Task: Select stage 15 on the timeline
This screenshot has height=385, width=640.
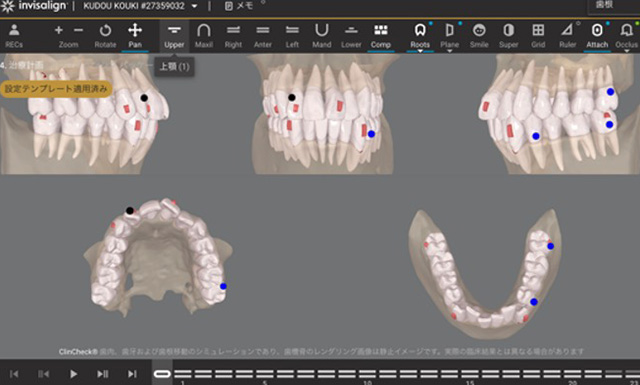Action: (470, 374)
